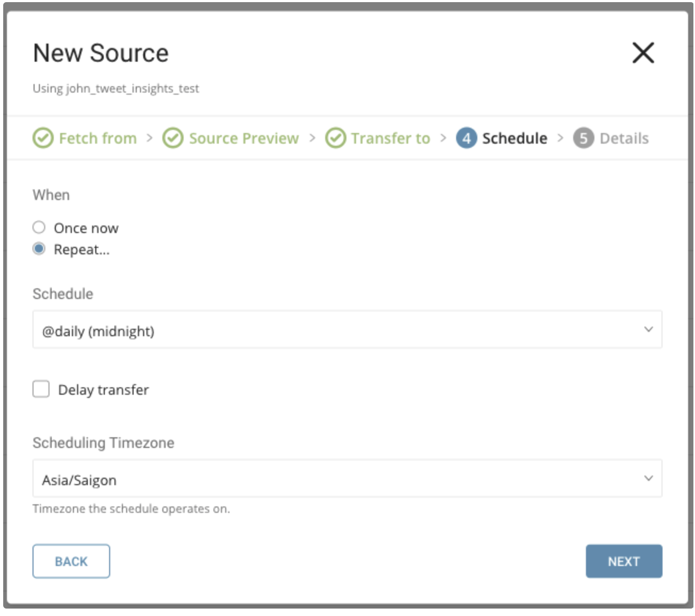Image resolution: width=695 pixels, height=616 pixels.
Task: Go to the Source Preview step
Action: [x=244, y=138]
